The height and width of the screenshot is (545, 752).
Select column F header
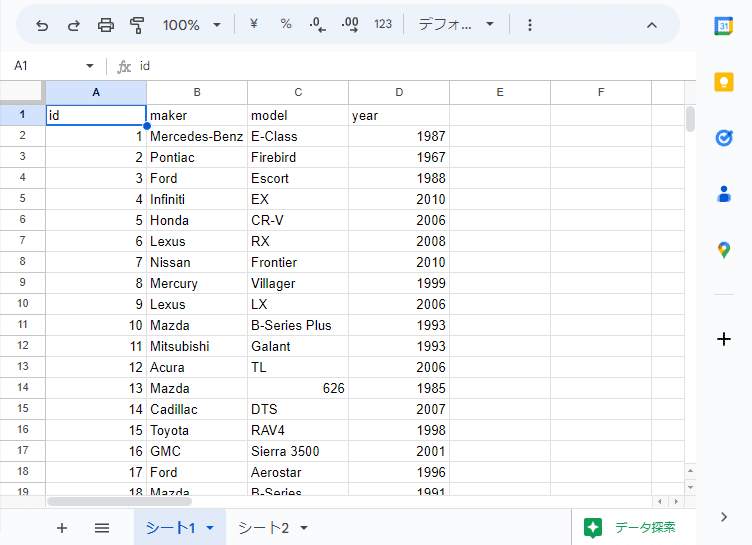601,92
